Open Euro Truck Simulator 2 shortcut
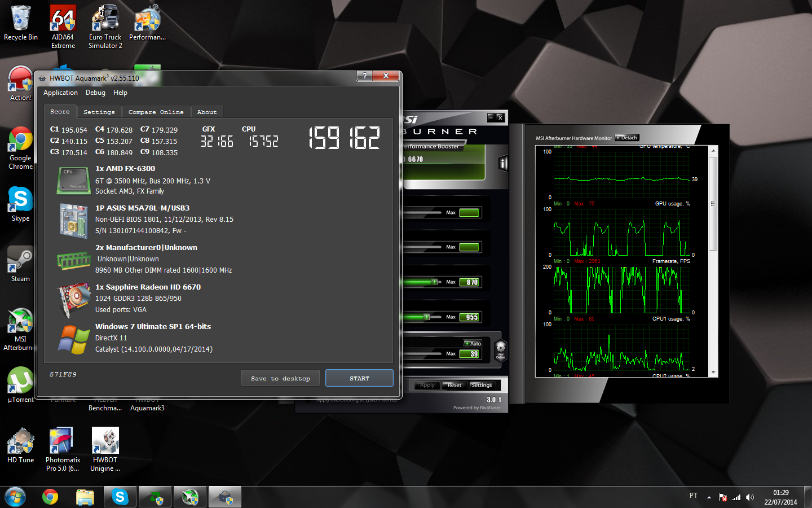Viewport: 812px width, 508px height. tap(105, 27)
